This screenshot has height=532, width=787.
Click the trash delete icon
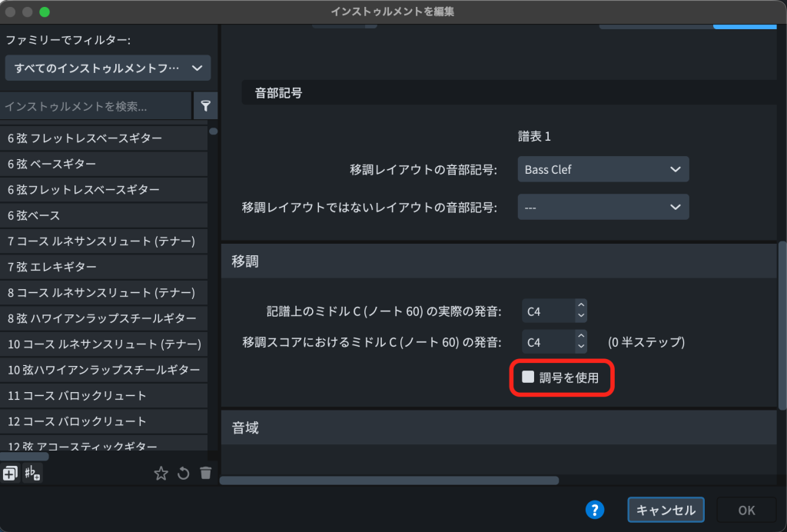pyautogui.click(x=205, y=474)
